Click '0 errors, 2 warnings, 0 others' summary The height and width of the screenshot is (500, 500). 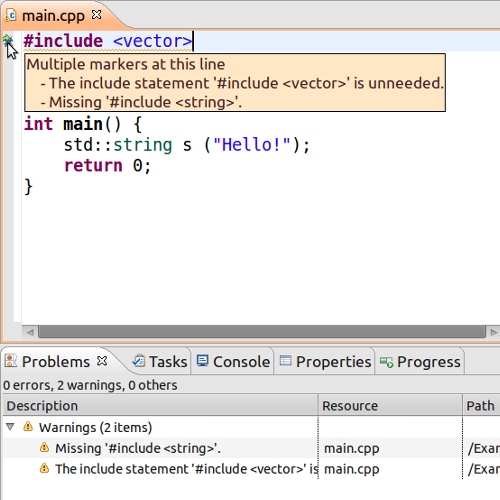[x=90, y=385]
